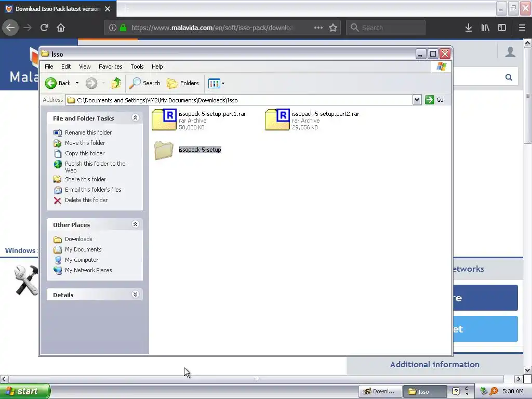Open My Network Places link
The width and height of the screenshot is (532, 399).
(88, 270)
